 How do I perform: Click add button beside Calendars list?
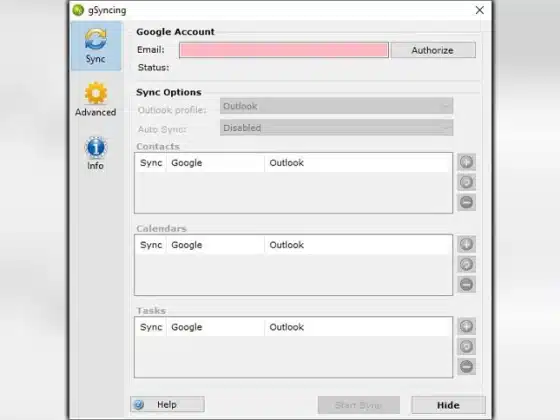(466, 244)
